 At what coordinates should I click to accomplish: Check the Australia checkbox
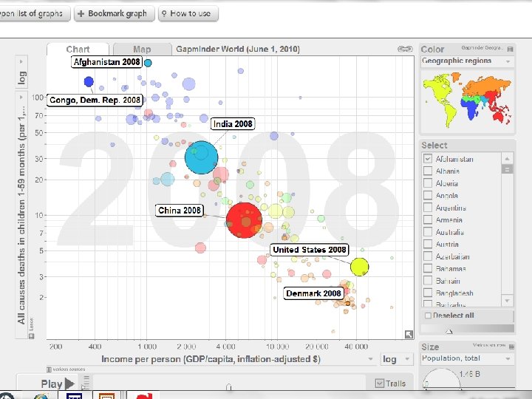[x=428, y=232]
